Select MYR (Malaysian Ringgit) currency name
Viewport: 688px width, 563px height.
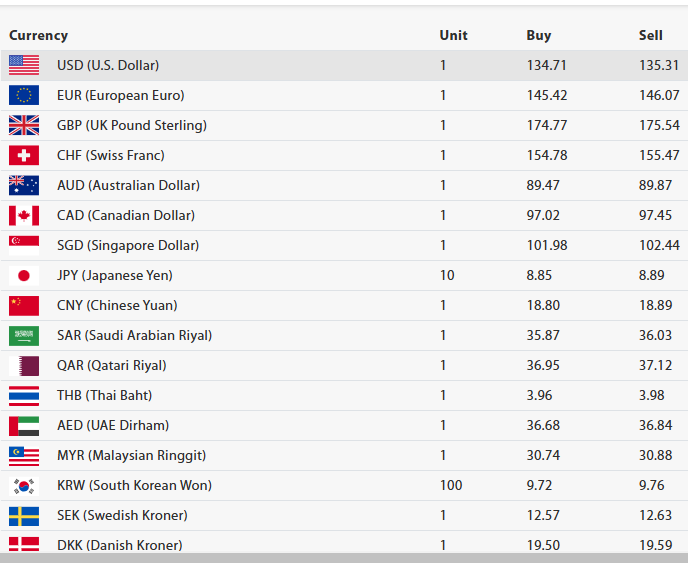pyautogui.click(x=131, y=455)
